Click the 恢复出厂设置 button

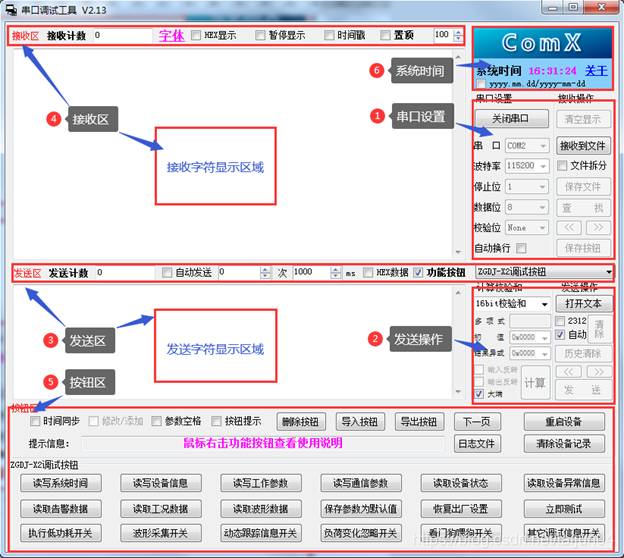461,509
